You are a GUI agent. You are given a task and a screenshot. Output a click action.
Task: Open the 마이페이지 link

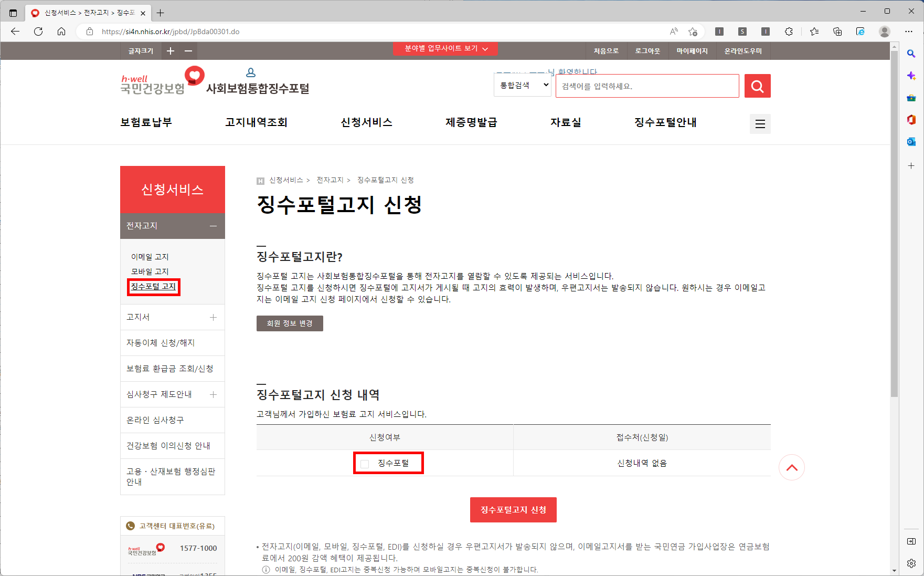pyautogui.click(x=692, y=51)
